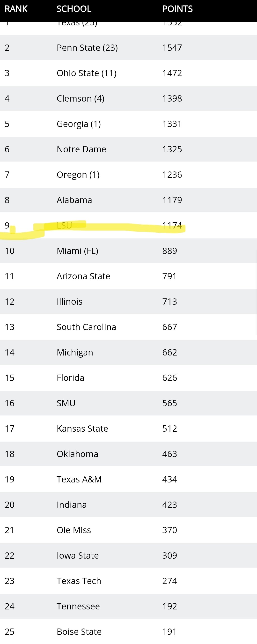Viewport: 257px width, 644px height.
Task: Select the Miami (FL) row
Action: click(x=129, y=251)
